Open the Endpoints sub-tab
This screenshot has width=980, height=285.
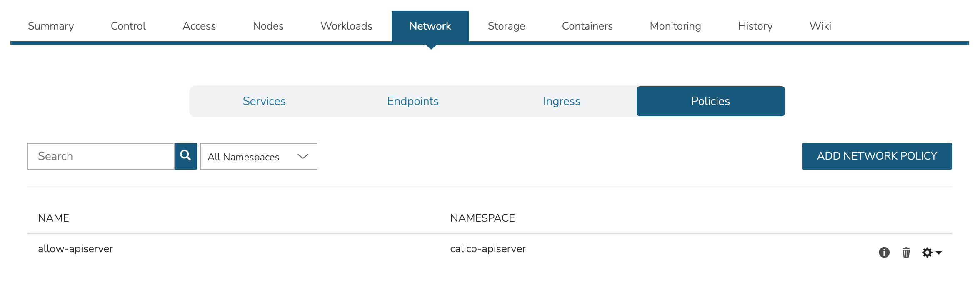(x=413, y=101)
